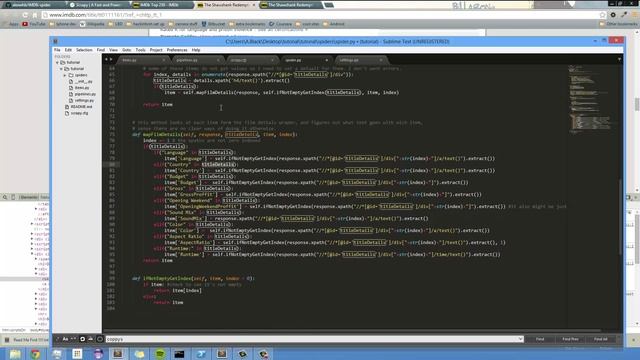Screen dimensions: 640x360
Task: Collapse the top-level tutorial folder
Action: pos(57,62)
